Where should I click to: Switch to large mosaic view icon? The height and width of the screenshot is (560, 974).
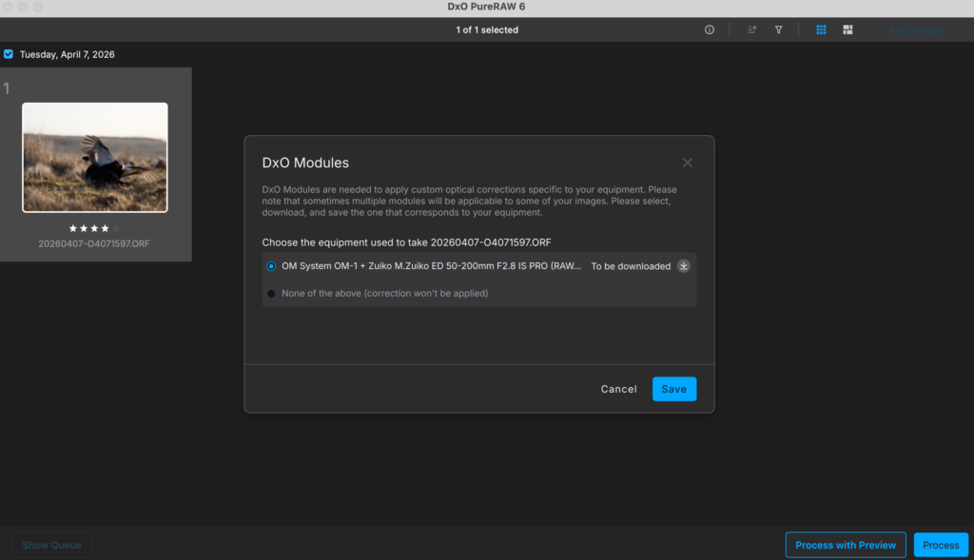point(847,29)
